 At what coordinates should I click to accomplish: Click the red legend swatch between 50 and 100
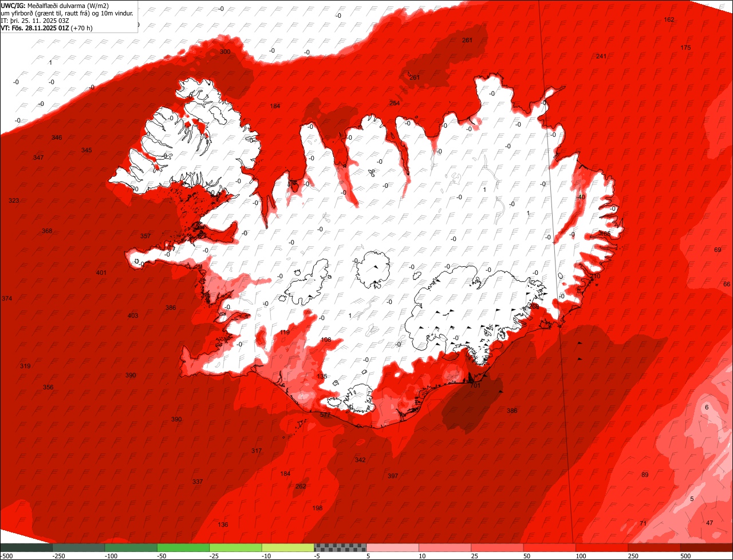pos(550,547)
